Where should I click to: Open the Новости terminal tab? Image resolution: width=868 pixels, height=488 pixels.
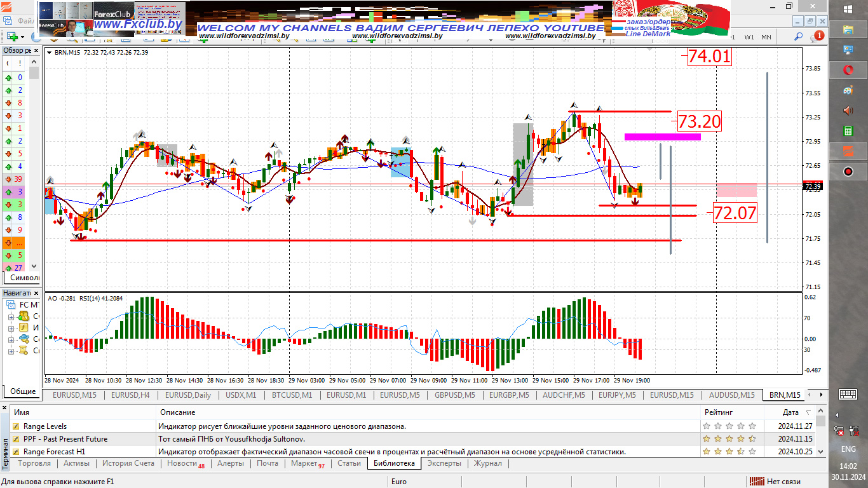186,463
